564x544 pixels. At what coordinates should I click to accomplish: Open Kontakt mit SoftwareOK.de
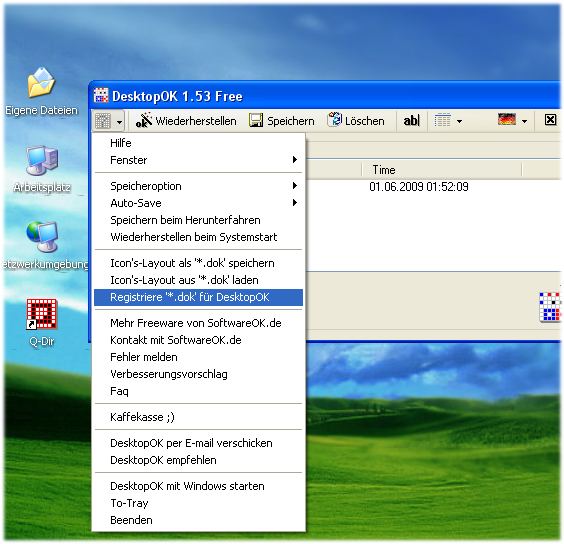point(198,340)
